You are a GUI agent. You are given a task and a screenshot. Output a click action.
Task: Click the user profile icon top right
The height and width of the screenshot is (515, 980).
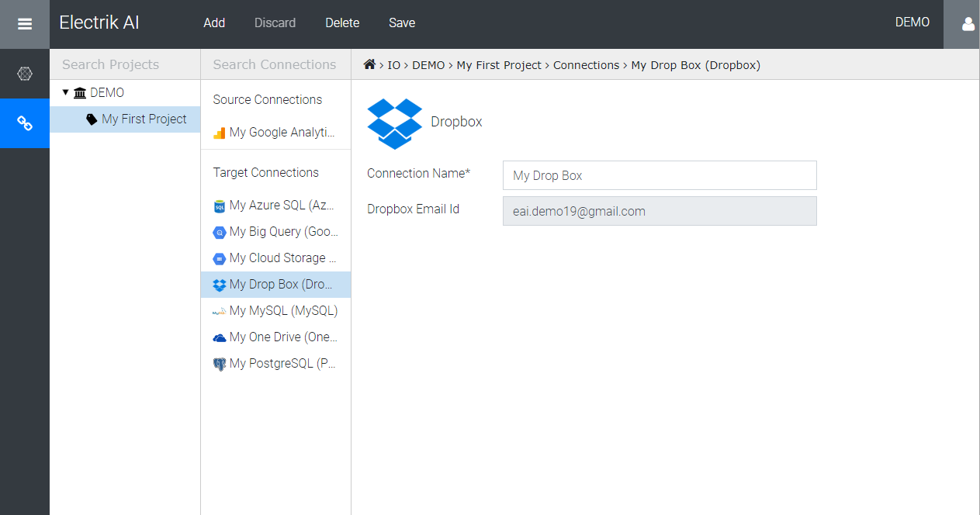966,24
